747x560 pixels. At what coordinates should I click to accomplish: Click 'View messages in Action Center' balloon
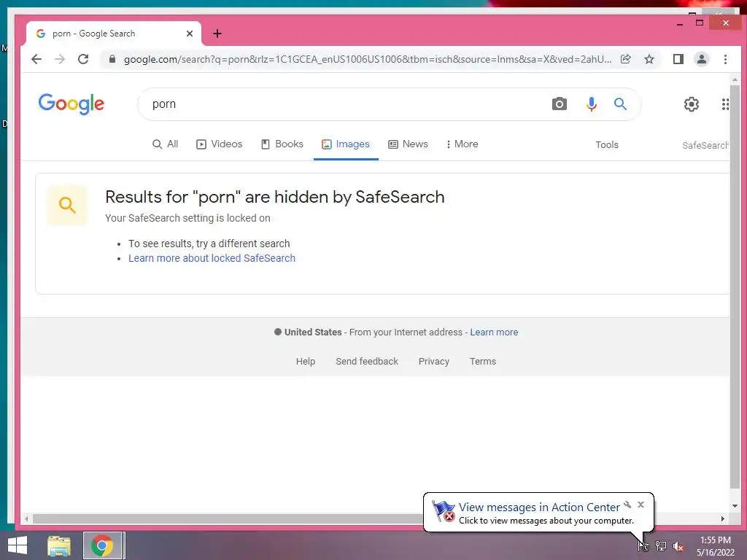[x=539, y=507]
